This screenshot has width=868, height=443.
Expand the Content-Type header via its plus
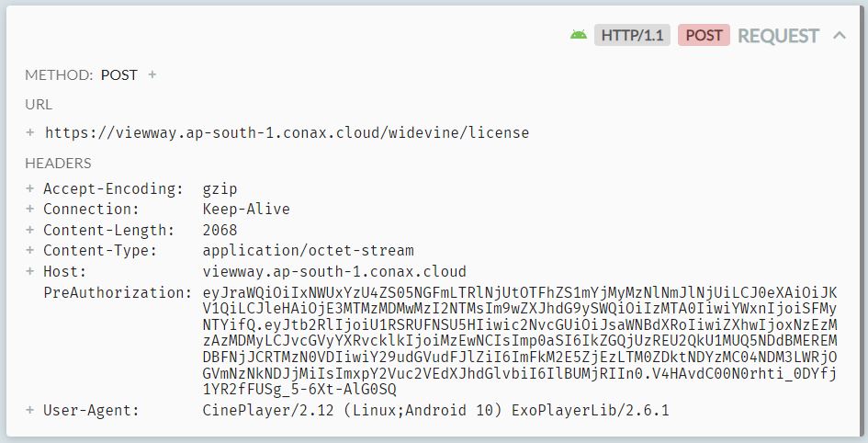tap(30, 250)
